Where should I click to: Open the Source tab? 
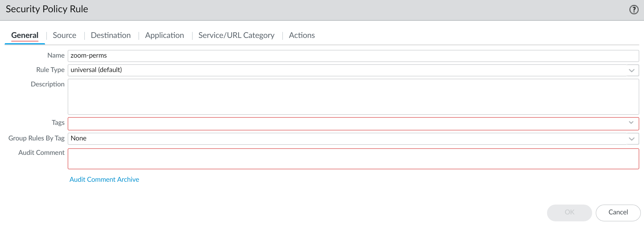pyautogui.click(x=65, y=35)
